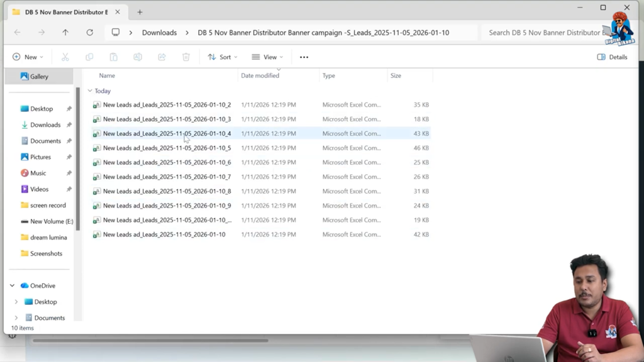644x362 pixels.
Task: Refresh the folder view
Action: coord(88,32)
